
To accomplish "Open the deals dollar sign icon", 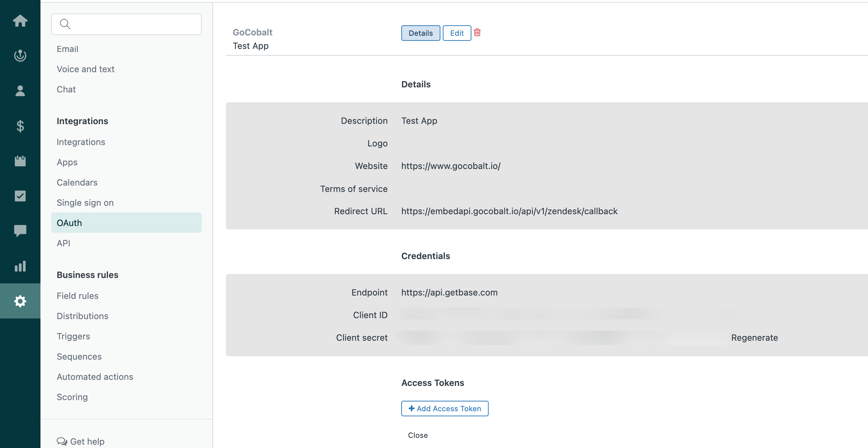I will click(20, 126).
